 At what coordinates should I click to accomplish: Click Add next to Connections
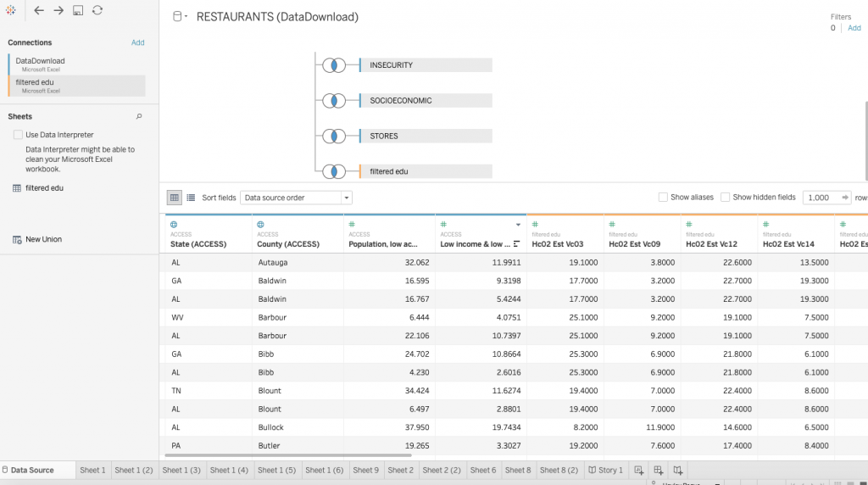pos(137,42)
